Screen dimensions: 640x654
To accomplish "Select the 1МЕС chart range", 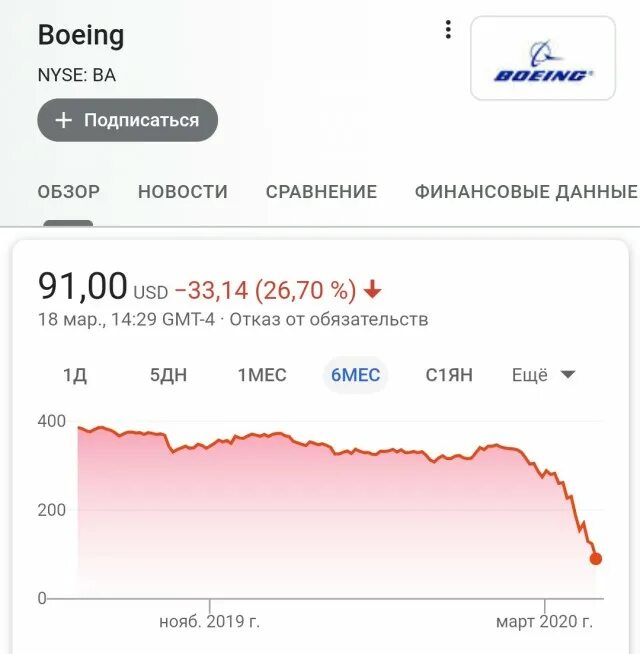I will [262, 375].
